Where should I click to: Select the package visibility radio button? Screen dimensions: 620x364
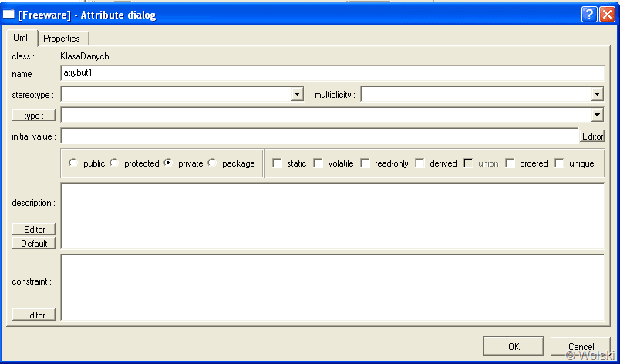[x=212, y=163]
